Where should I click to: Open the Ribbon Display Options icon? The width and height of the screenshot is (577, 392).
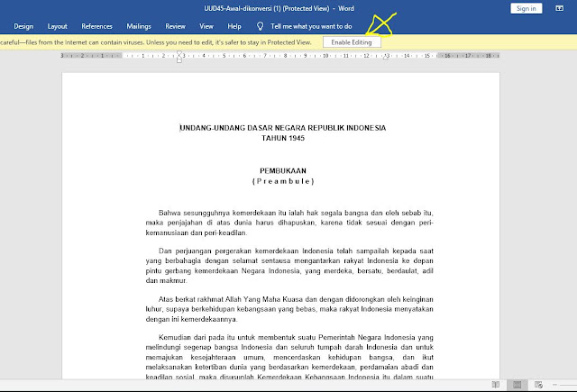point(559,8)
